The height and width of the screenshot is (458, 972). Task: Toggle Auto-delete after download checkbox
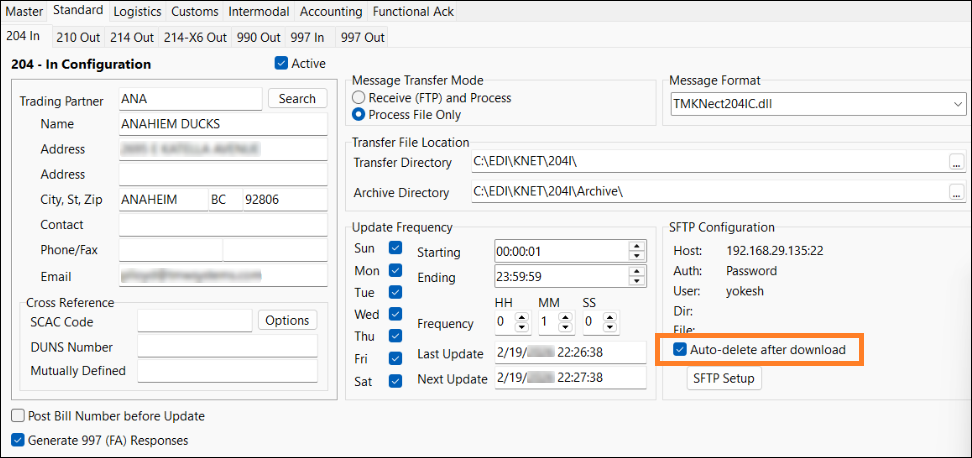(680, 350)
